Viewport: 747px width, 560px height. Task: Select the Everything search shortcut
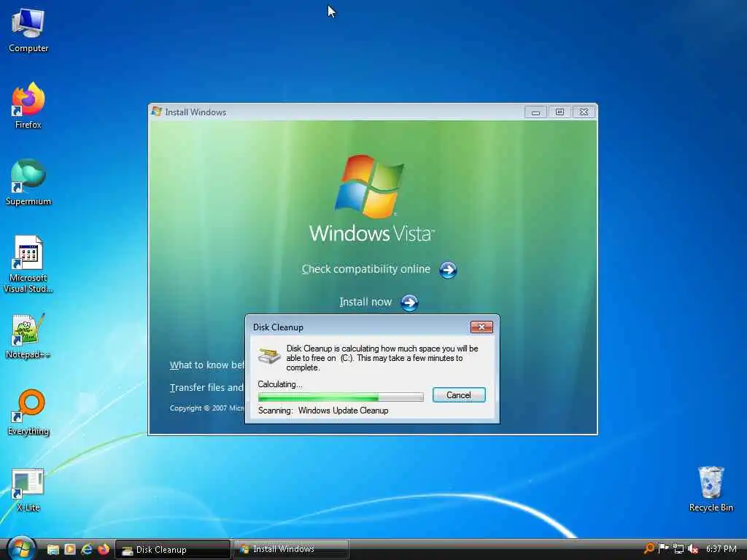(28, 413)
